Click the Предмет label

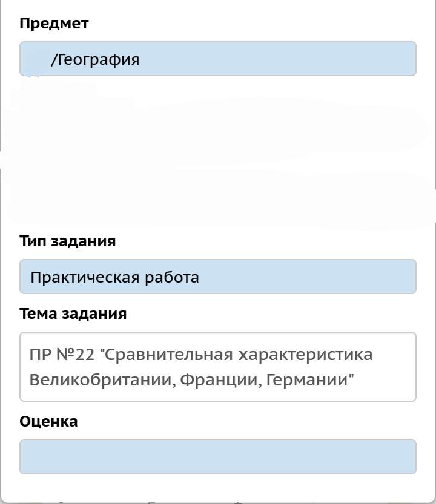point(54,24)
